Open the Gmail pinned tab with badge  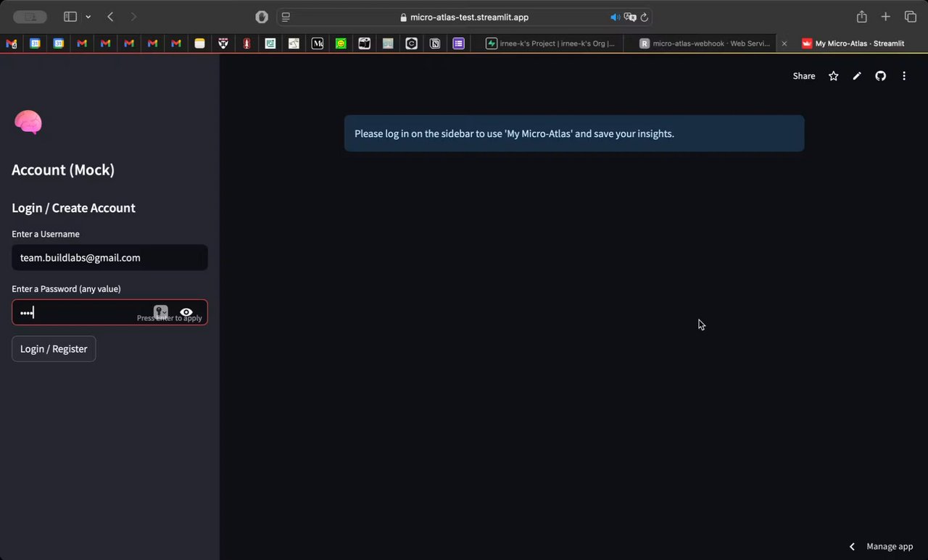(12, 43)
